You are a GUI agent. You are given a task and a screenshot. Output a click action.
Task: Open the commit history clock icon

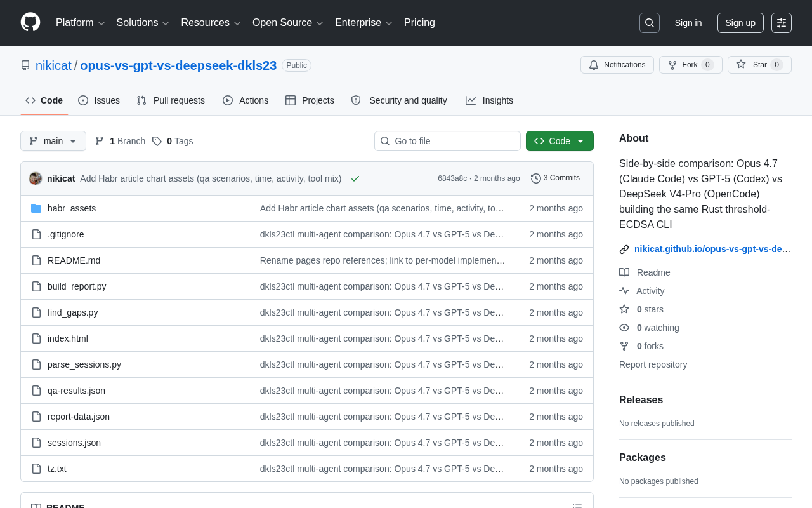pyautogui.click(x=536, y=178)
